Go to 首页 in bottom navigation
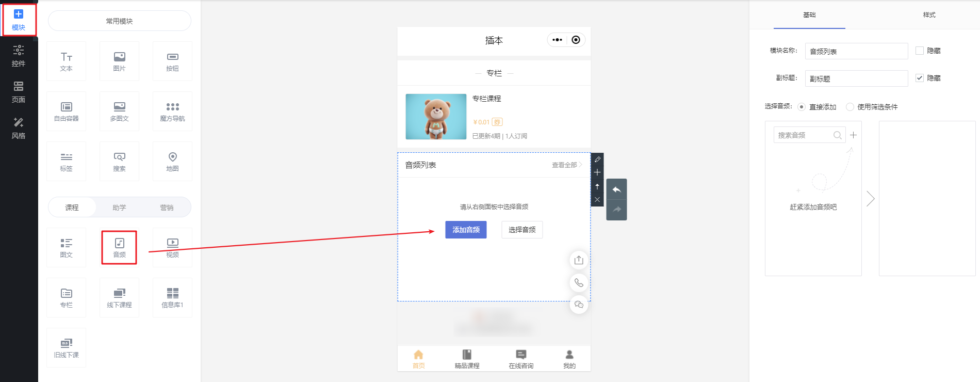The height and width of the screenshot is (382, 980). pos(418,359)
